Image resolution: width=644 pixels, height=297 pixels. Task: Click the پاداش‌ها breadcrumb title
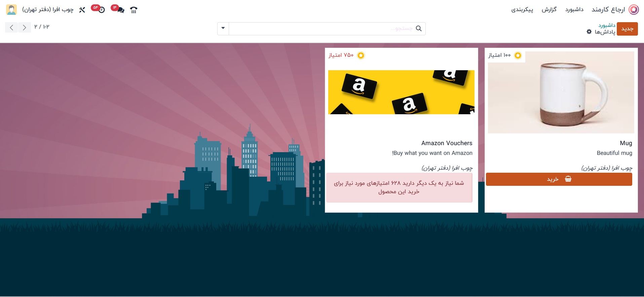[x=605, y=32]
